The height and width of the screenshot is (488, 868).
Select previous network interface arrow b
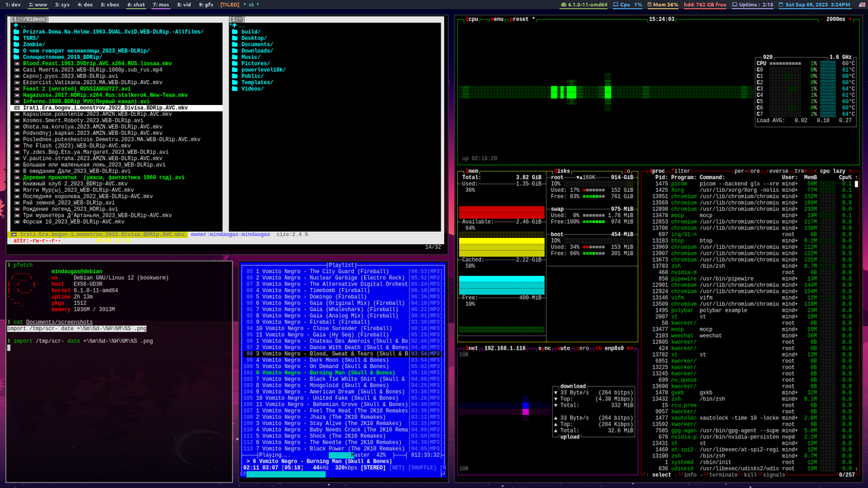coord(597,348)
